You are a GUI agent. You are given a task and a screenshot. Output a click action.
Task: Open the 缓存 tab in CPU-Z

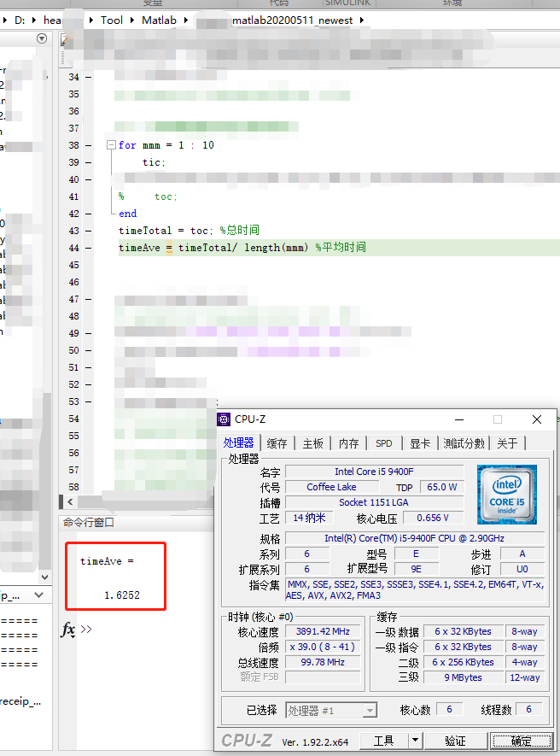point(277,443)
